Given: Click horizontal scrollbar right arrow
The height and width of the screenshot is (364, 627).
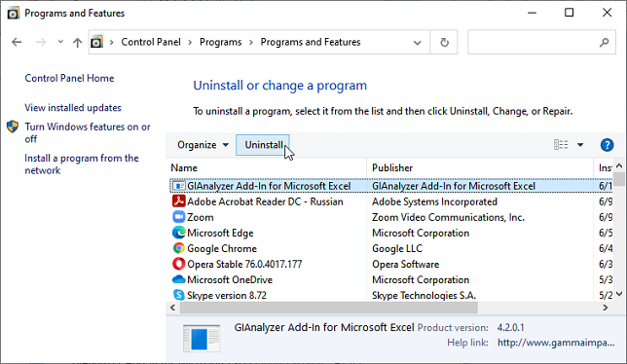Looking at the screenshot, I should click(x=605, y=308).
